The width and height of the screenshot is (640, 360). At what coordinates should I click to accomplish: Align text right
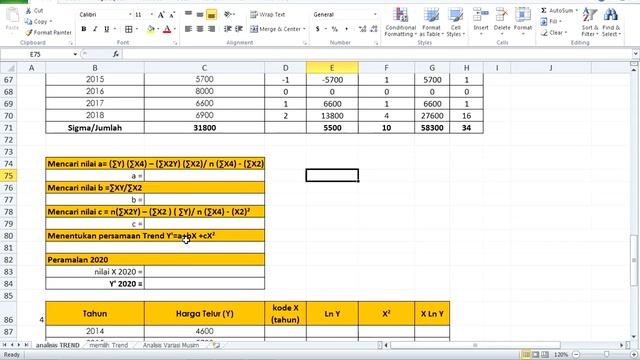coord(211,29)
